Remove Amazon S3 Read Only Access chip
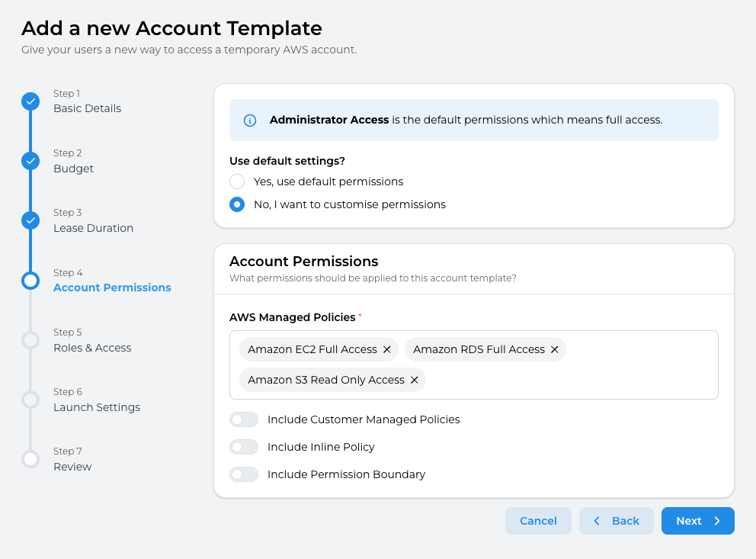 point(414,380)
